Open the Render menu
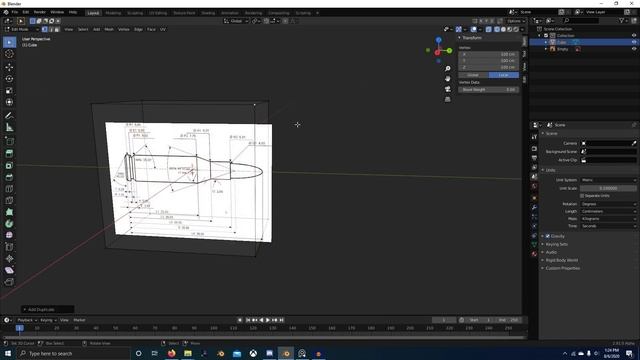Screen dimensions: 640x360 pyautogui.click(x=40, y=12)
